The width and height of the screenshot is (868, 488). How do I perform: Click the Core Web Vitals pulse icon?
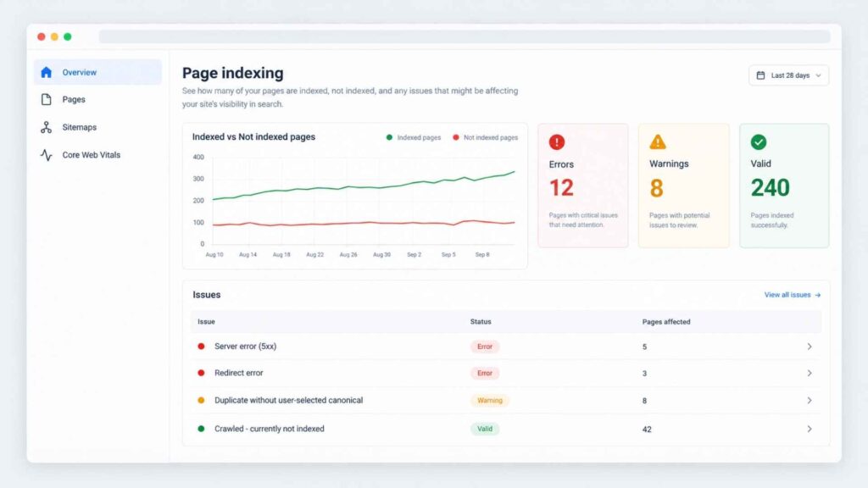coord(47,155)
